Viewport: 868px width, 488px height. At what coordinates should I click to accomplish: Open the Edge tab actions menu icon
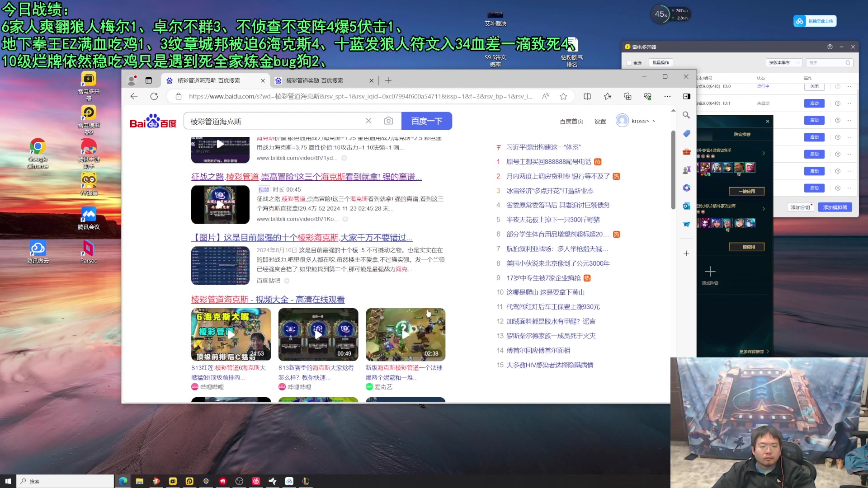(148, 80)
